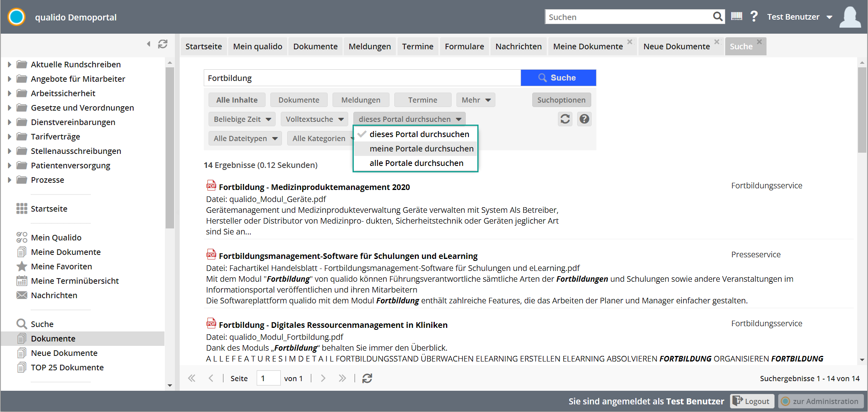This screenshot has width=868, height=412.
Task: Switch to the Mein qualido tab
Action: [x=258, y=46]
